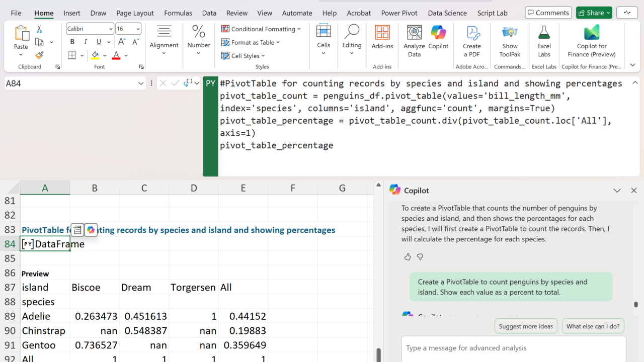Open the Name Box dropdown arrow
This screenshot has width=644, height=362.
tap(141, 83)
